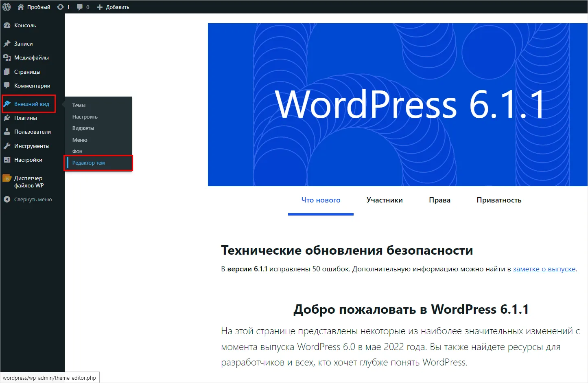The image size is (588, 383).
Task: Click the home icon beside Пробный
Action: (21, 7)
